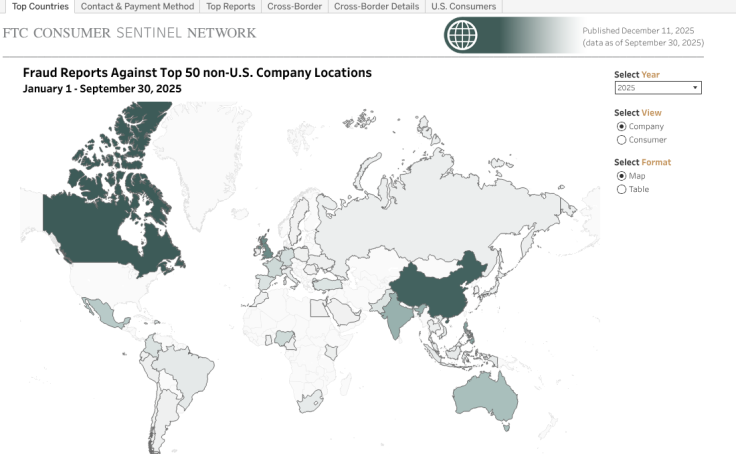
Task: Click Turkey on the map
Action: click(x=328, y=285)
